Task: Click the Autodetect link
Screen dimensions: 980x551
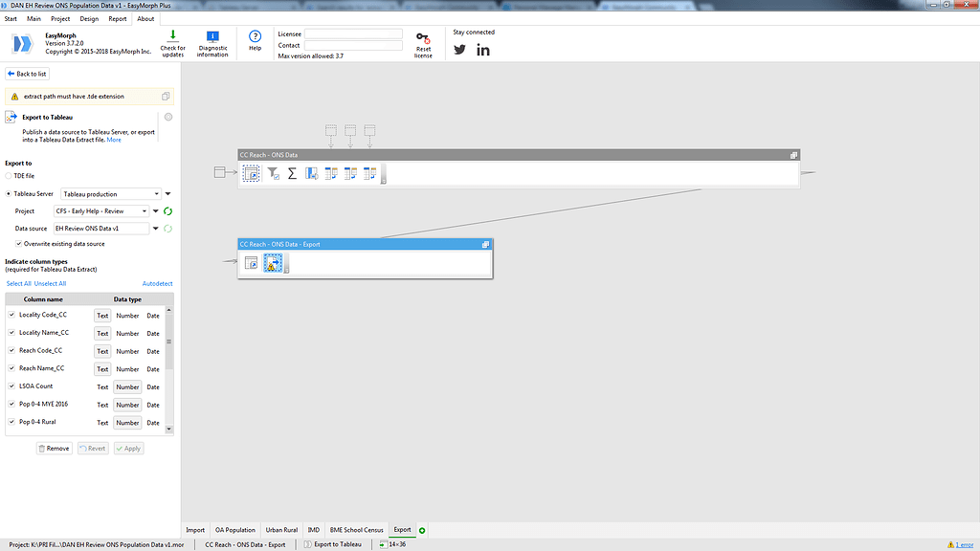Action: 156,283
